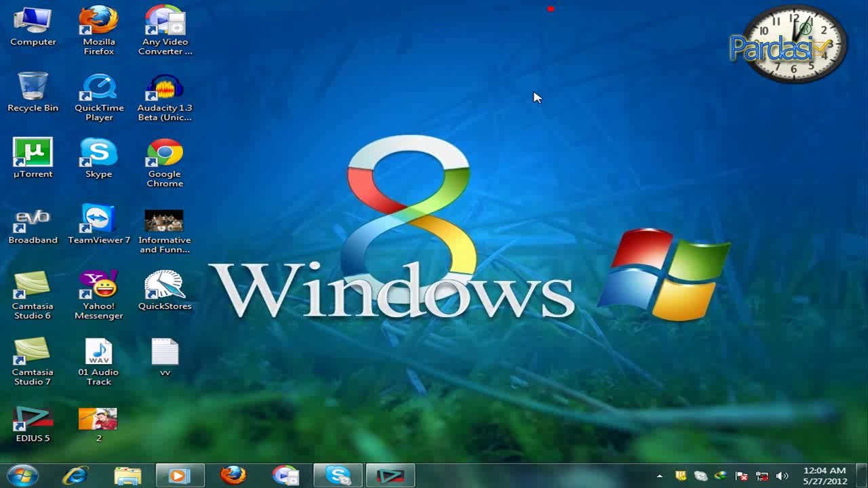Select the file named vv

(x=165, y=357)
